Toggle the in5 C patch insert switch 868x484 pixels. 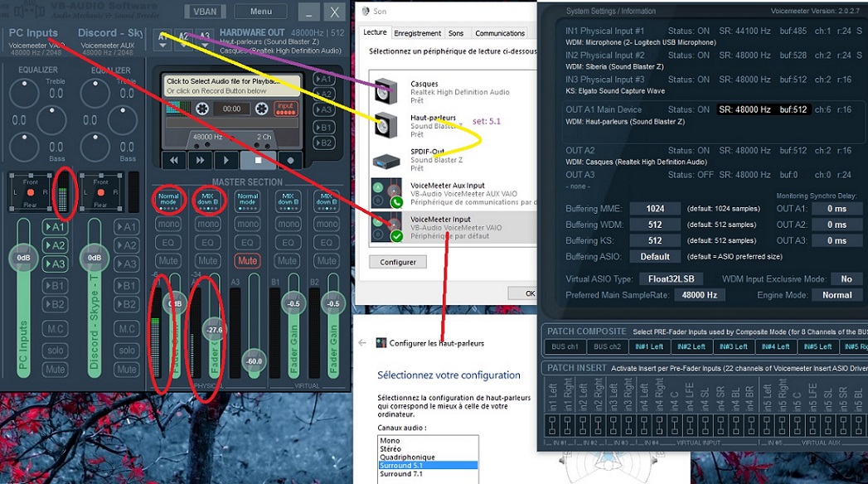[798, 426]
